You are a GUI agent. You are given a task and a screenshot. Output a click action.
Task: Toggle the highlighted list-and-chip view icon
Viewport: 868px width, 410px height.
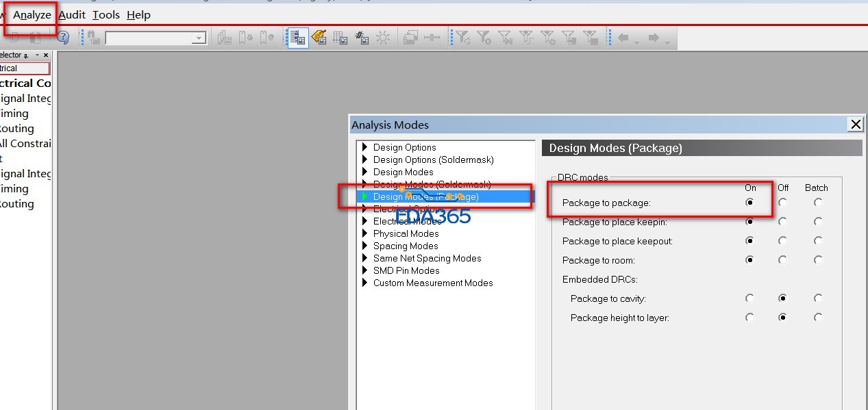point(297,38)
